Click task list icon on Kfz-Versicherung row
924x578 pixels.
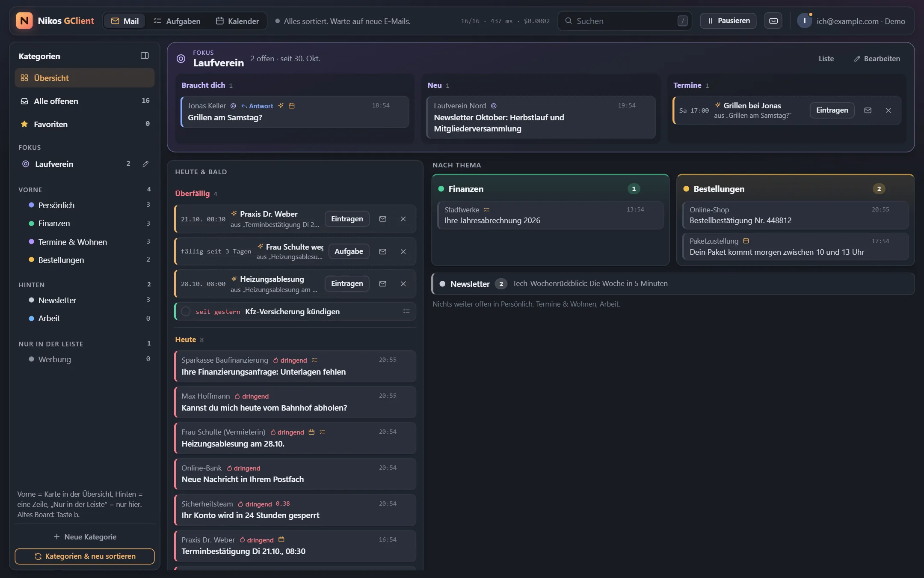pyautogui.click(x=406, y=312)
